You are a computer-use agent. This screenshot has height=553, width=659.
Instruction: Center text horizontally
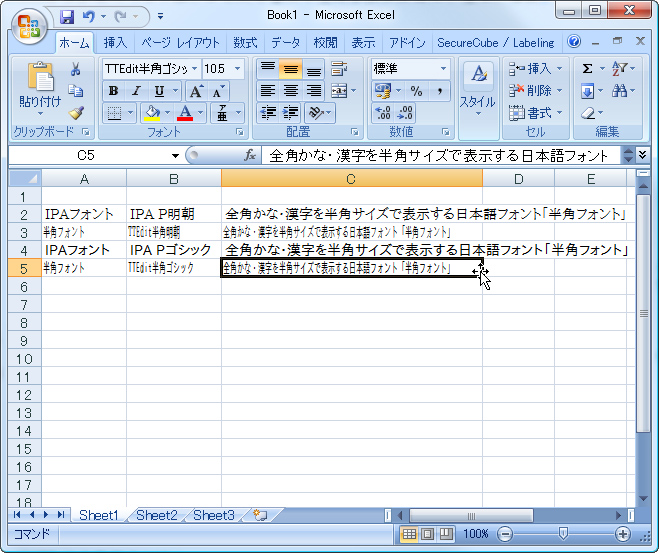pyautogui.click(x=290, y=90)
